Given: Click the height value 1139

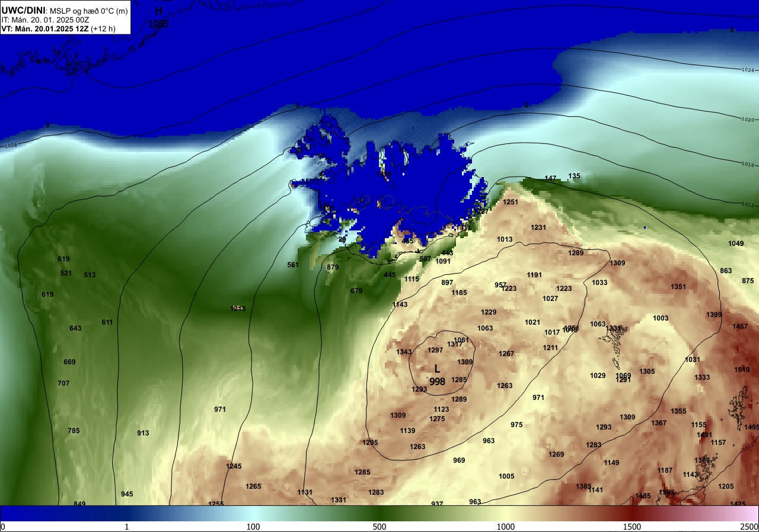Looking at the screenshot, I should 407,431.
